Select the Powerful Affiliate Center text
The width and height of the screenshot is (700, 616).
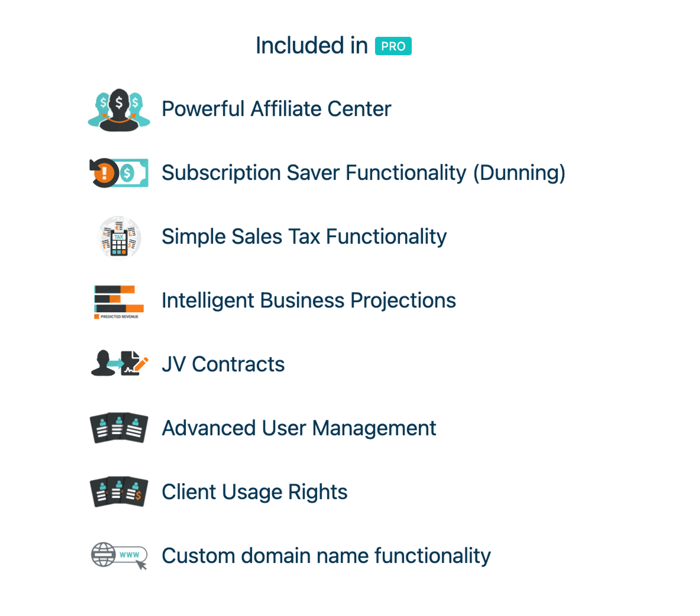pos(276,109)
